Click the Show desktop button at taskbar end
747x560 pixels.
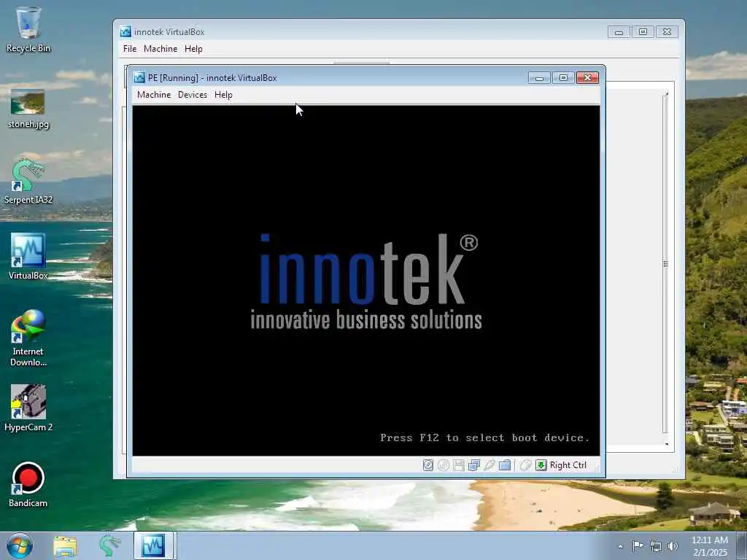coord(742,545)
